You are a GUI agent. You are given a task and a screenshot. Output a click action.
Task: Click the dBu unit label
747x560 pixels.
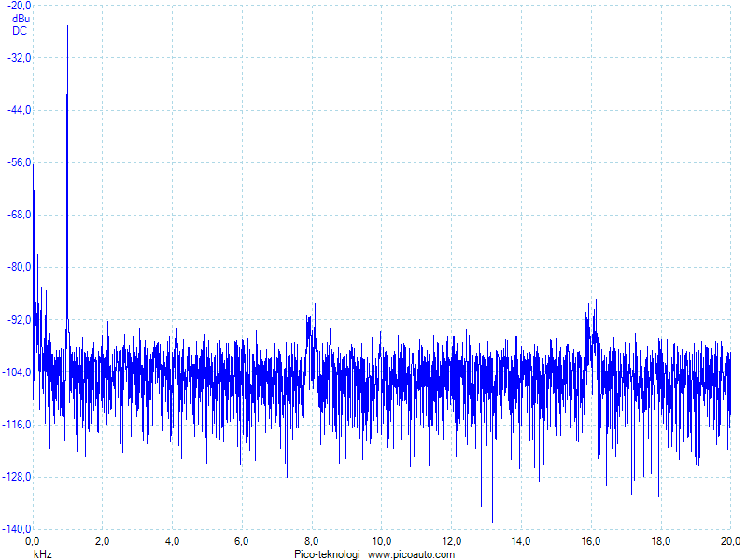click(21, 19)
